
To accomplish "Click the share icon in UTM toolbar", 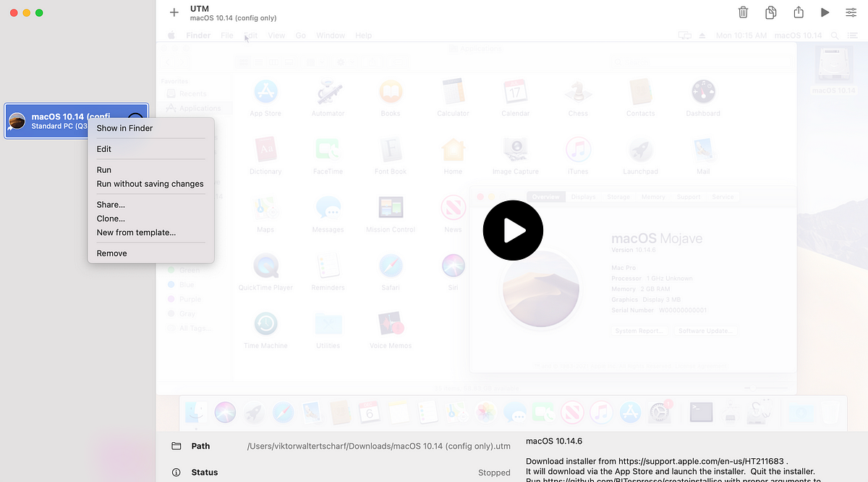I will (x=799, y=12).
